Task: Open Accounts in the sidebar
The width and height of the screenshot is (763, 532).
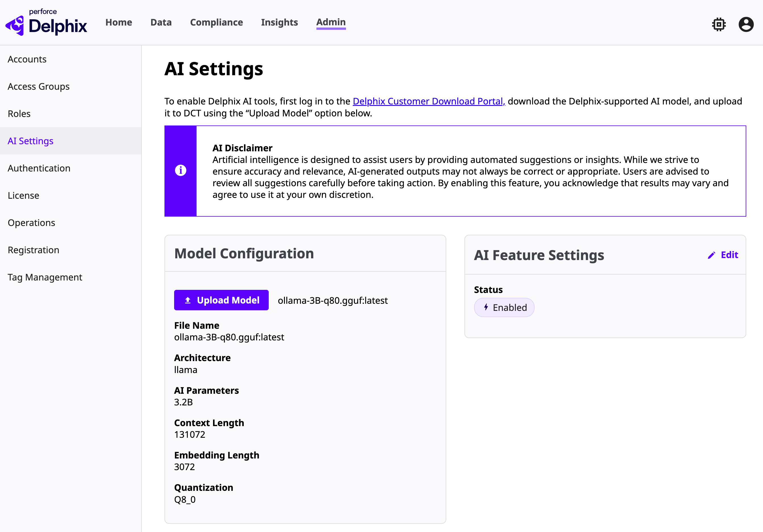Action: click(70, 59)
